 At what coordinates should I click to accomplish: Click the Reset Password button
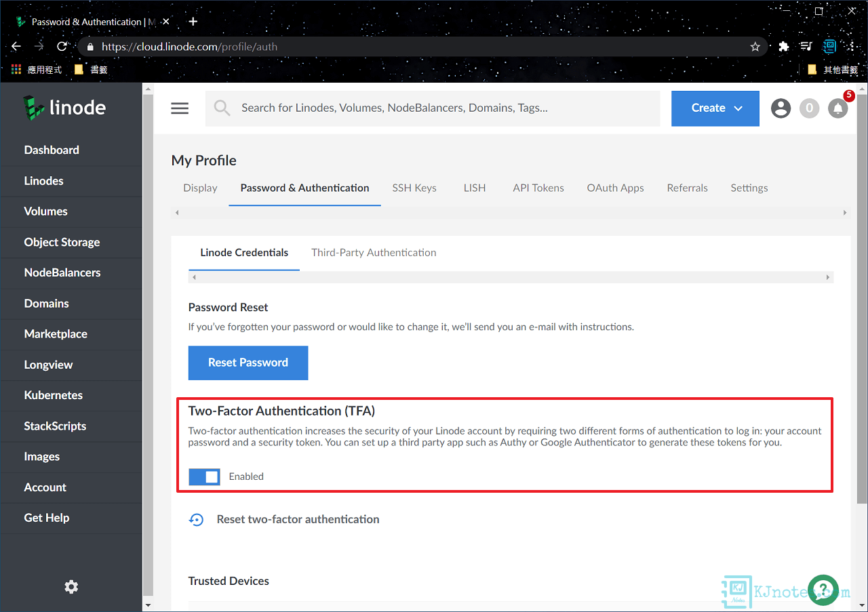248,363
